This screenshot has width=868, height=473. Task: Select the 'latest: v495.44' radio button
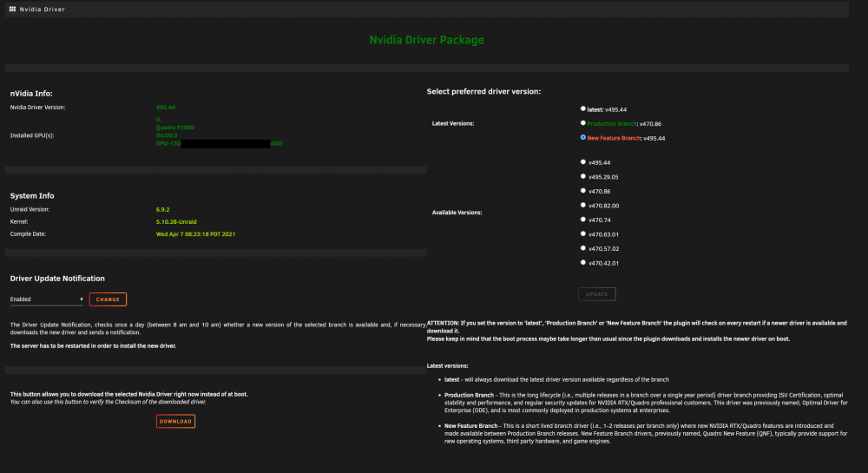click(x=583, y=109)
